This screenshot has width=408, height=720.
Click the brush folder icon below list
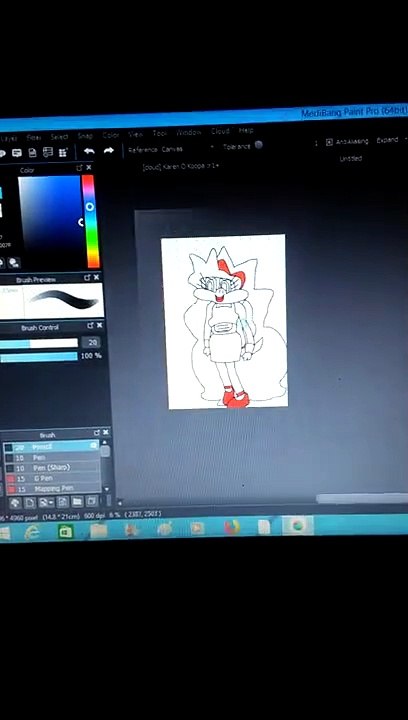pos(77,501)
